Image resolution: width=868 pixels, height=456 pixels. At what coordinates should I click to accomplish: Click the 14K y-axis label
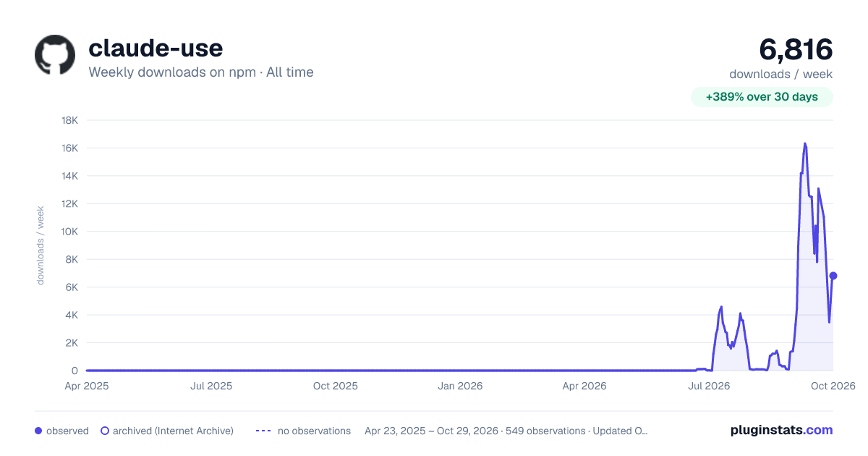[x=70, y=176]
